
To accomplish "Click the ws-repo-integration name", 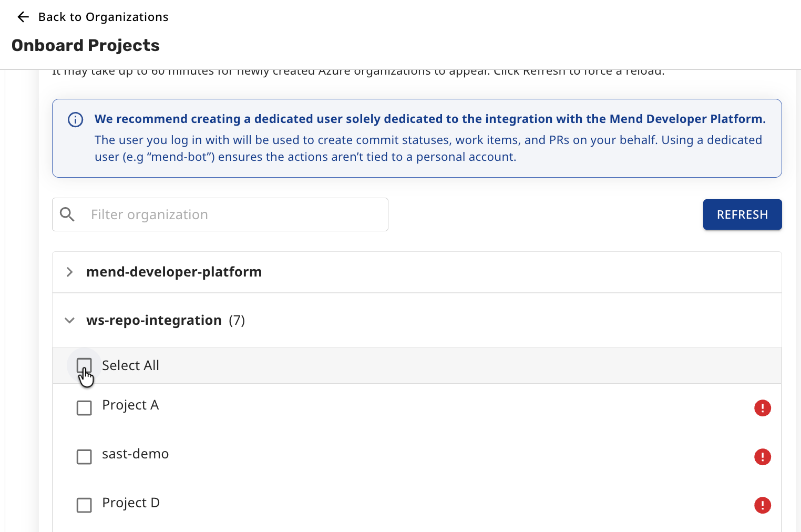I will coord(154,320).
